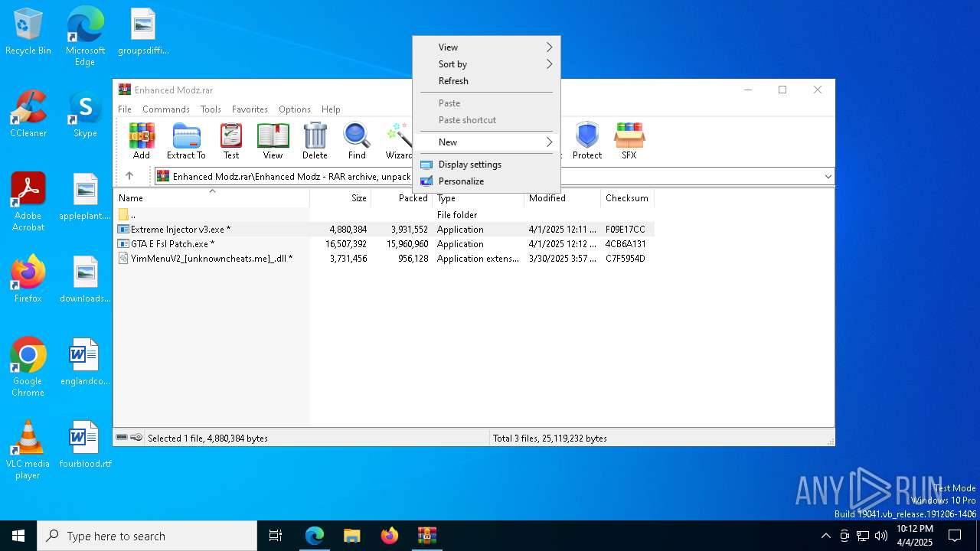Choose Refresh in the context menu

(486, 81)
